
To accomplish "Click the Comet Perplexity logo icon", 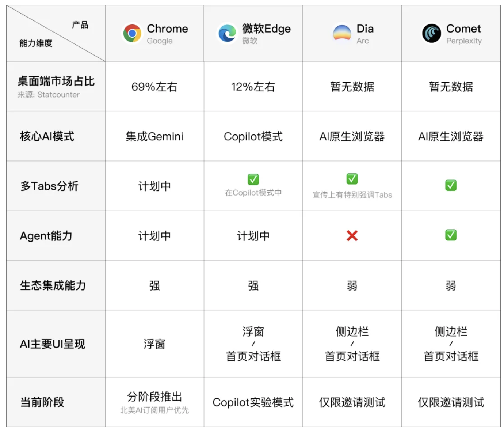I will (x=432, y=33).
